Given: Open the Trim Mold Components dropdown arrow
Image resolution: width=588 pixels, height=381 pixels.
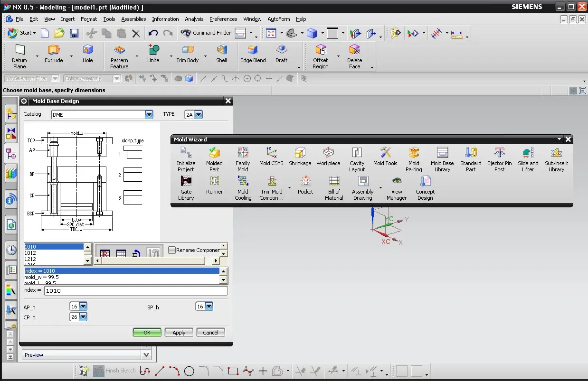Looking at the screenshot, I should (289, 188).
